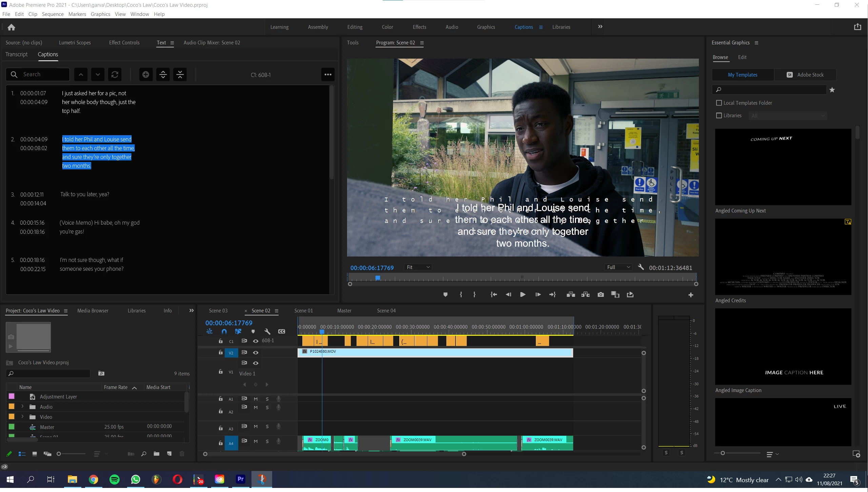The image size is (868, 492).
Task: Click Add Marker in Program Monitor
Action: point(445,294)
